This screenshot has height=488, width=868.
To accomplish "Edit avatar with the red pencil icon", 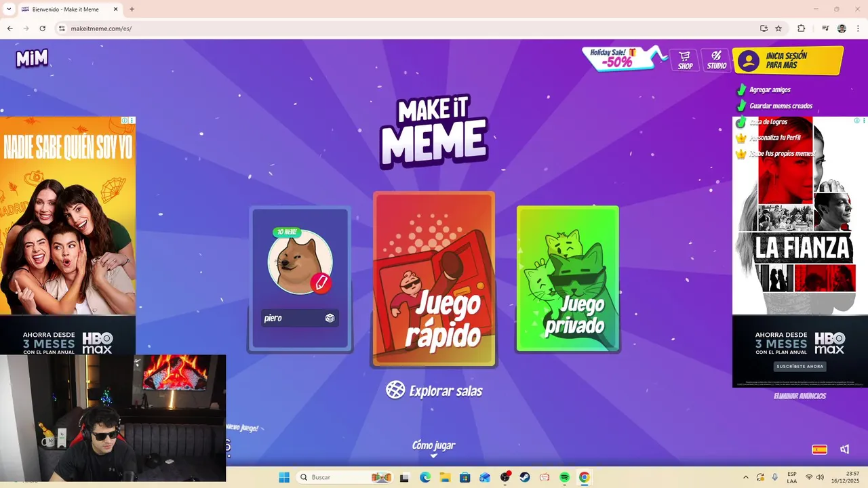I will [321, 282].
